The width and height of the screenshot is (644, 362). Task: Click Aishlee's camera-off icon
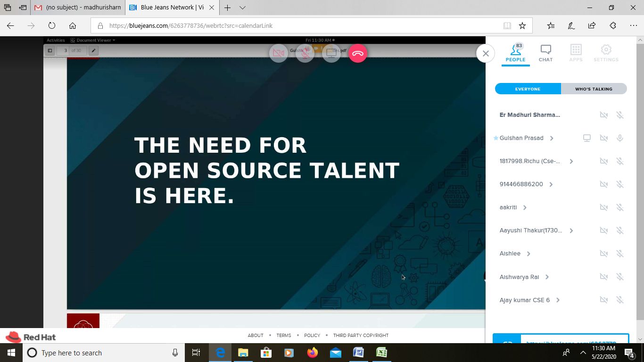point(603,254)
